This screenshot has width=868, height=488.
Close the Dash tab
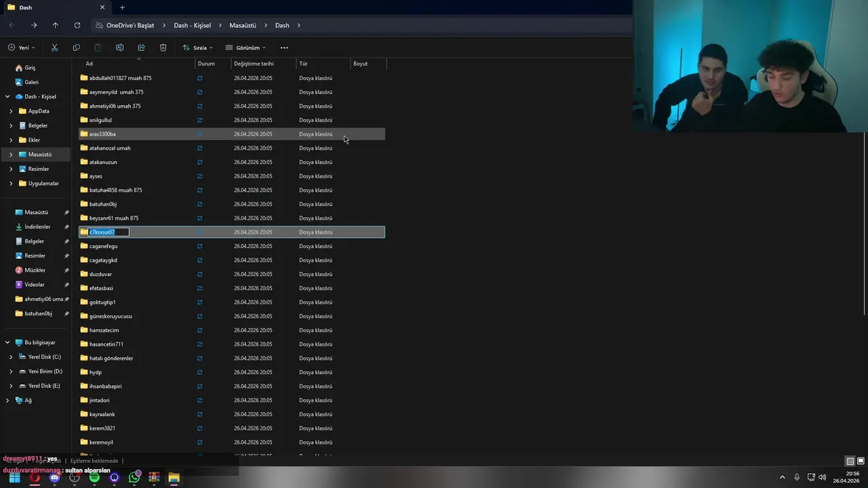click(x=102, y=7)
